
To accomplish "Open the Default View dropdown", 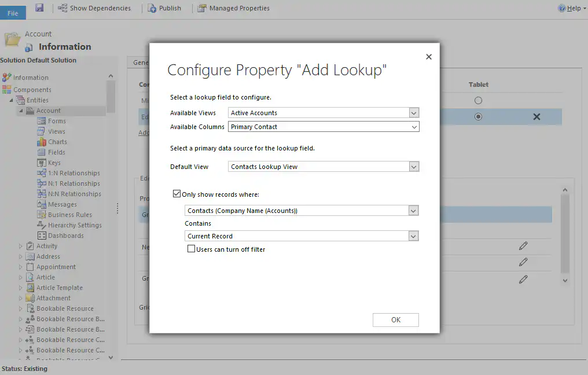I will (413, 166).
